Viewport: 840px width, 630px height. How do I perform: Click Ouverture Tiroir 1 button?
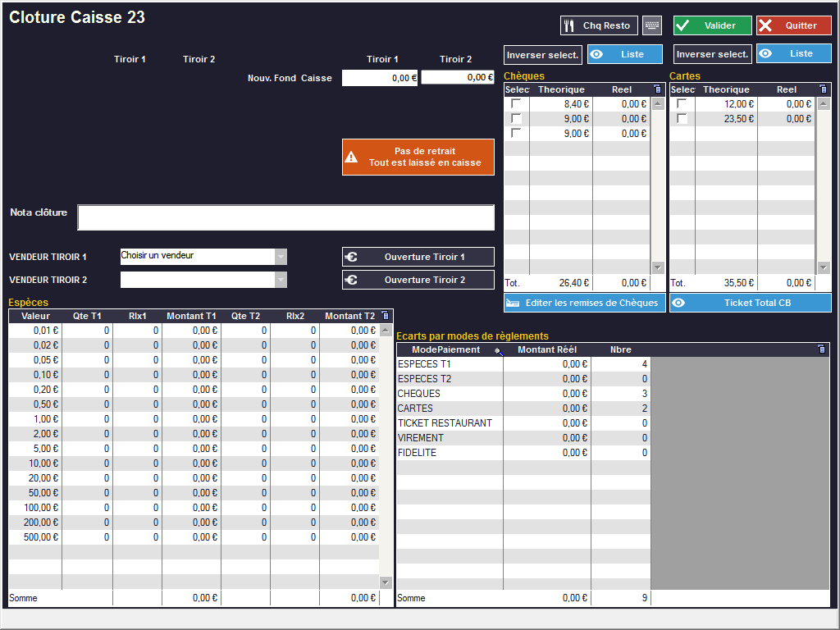coord(418,257)
